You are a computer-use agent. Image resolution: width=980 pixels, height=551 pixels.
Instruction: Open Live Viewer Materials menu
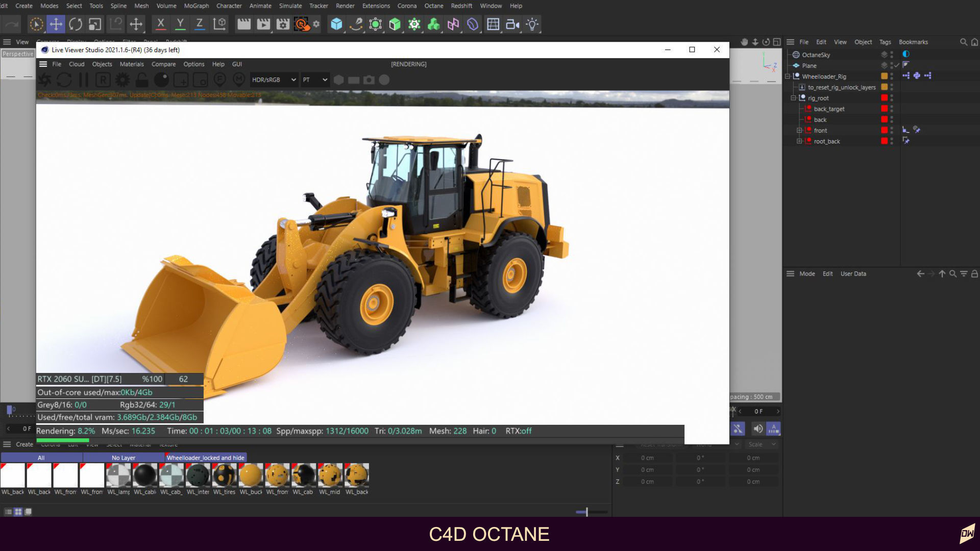pos(132,64)
